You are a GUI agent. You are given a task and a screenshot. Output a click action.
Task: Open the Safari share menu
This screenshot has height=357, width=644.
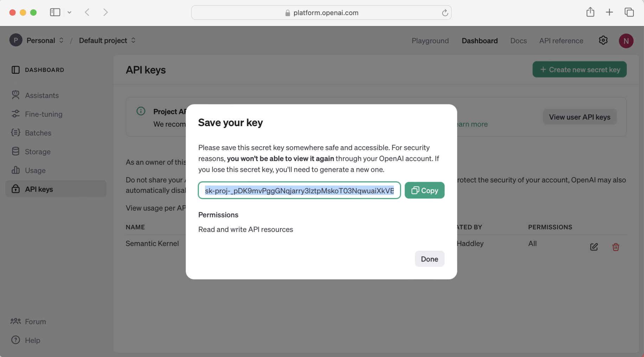[x=590, y=12]
